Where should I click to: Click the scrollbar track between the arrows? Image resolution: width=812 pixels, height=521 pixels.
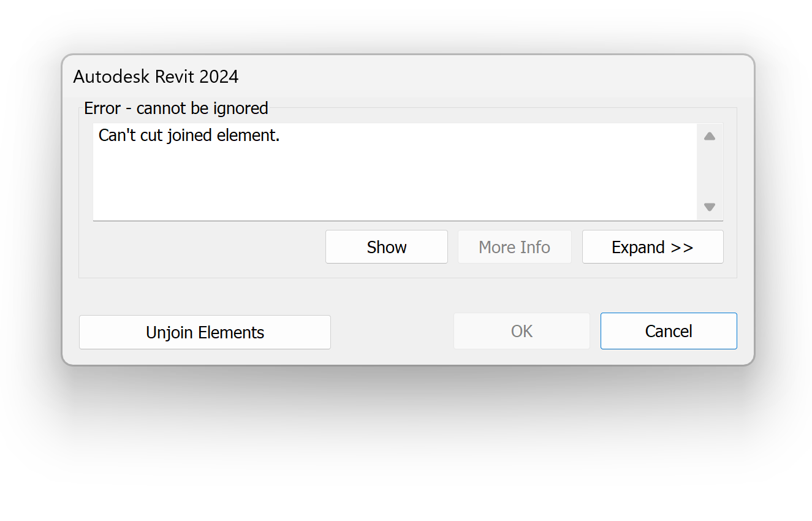pos(710,172)
